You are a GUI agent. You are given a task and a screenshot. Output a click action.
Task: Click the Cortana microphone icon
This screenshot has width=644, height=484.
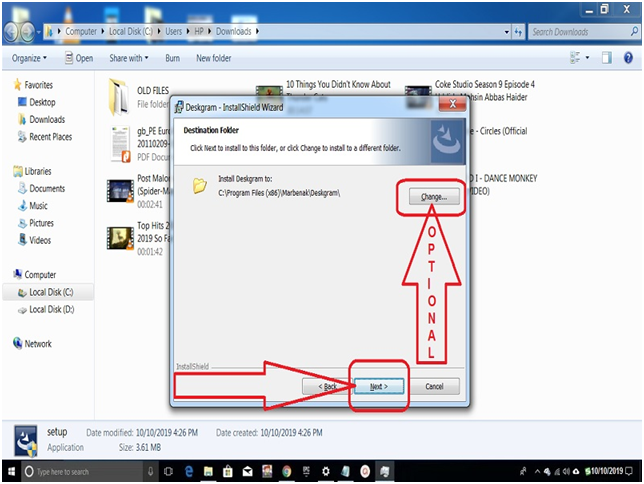pos(150,472)
